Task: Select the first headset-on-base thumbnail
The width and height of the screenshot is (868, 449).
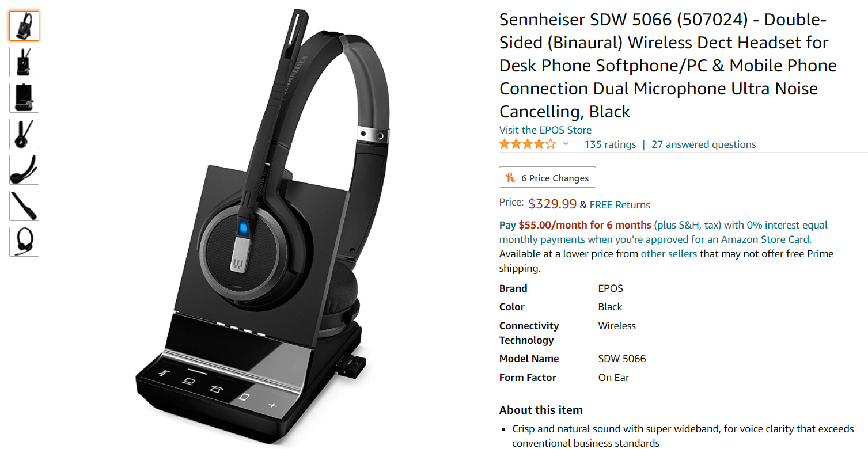Action: pos(24,26)
